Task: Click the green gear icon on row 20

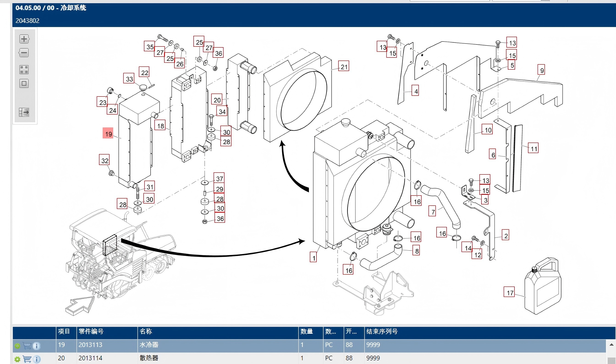Action: (17, 360)
